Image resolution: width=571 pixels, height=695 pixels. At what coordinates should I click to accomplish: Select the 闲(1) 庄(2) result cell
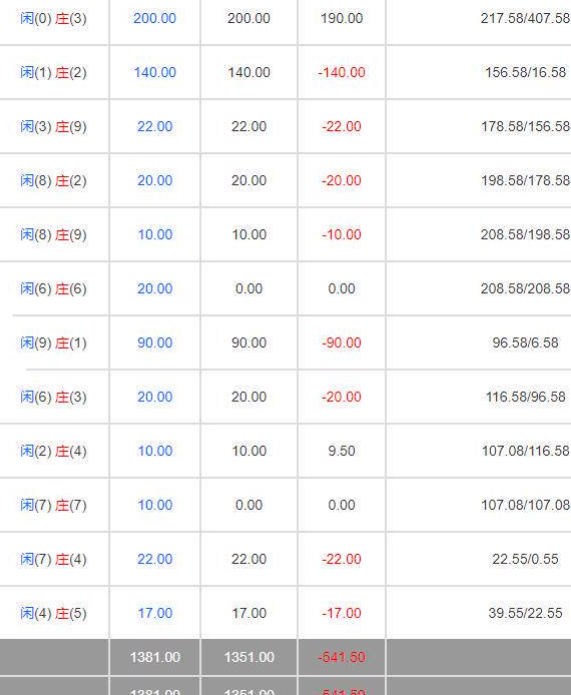(x=53, y=73)
